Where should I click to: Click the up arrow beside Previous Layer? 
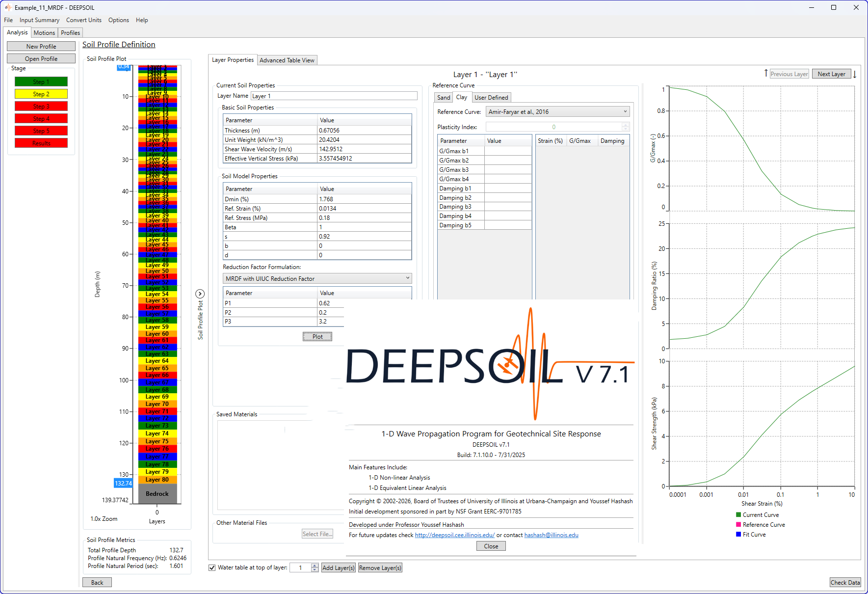coord(765,73)
